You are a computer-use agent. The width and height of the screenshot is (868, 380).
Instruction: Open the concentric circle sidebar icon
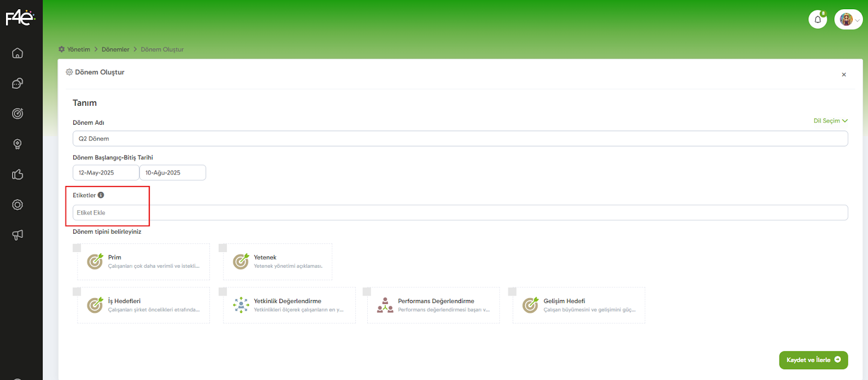[17, 205]
